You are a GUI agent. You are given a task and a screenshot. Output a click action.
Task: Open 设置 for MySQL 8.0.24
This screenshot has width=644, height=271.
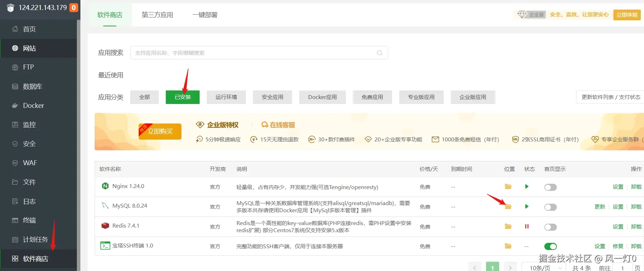point(618,207)
